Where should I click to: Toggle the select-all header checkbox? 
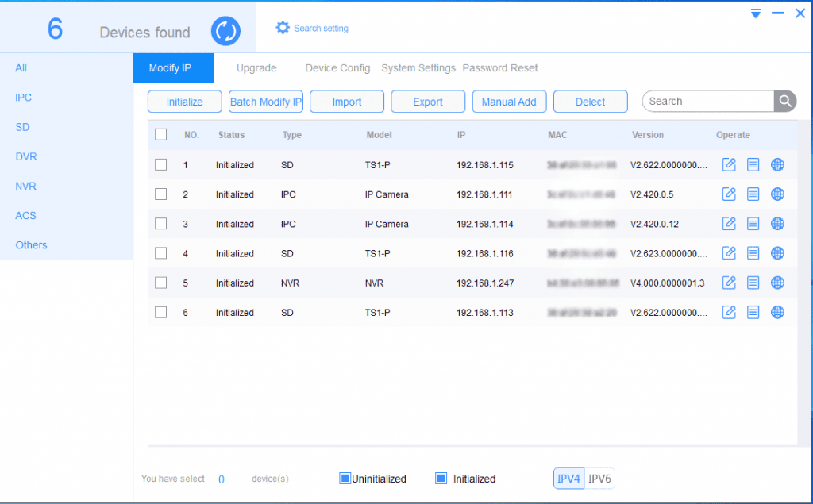[161, 135]
